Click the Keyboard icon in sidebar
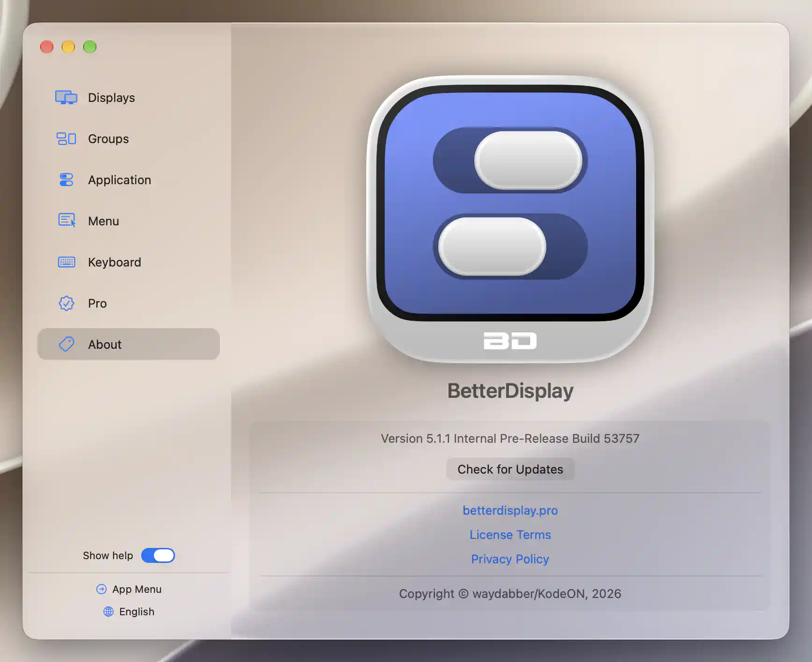This screenshot has width=812, height=662. click(x=66, y=262)
